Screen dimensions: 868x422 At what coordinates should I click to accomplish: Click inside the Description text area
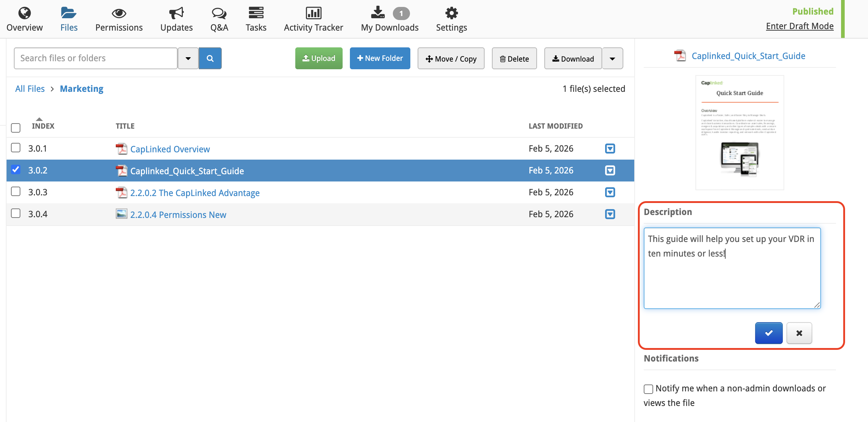[732, 268]
